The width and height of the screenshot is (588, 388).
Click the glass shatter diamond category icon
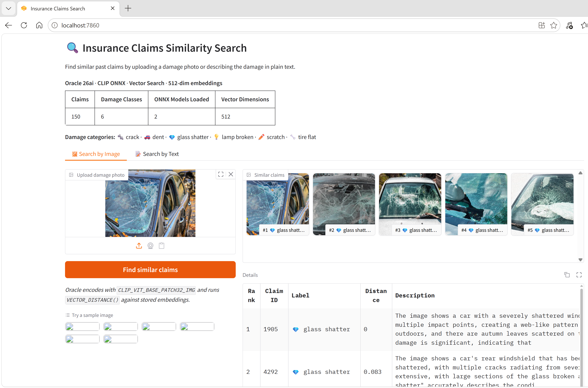click(x=172, y=137)
